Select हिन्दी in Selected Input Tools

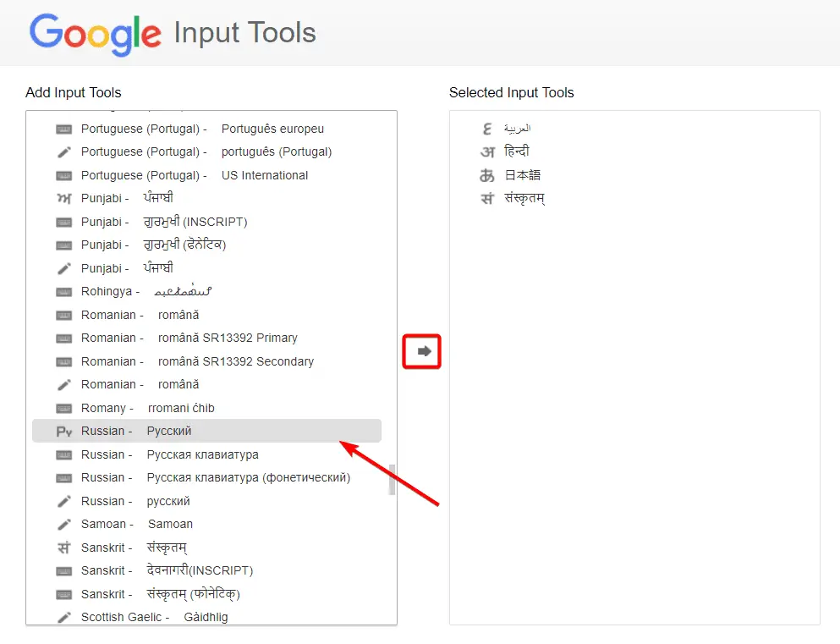517,151
